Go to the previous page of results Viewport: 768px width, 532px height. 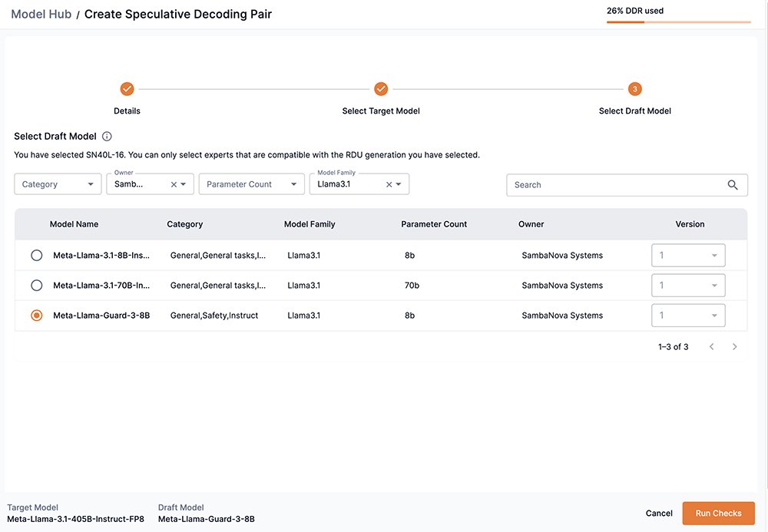712,347
